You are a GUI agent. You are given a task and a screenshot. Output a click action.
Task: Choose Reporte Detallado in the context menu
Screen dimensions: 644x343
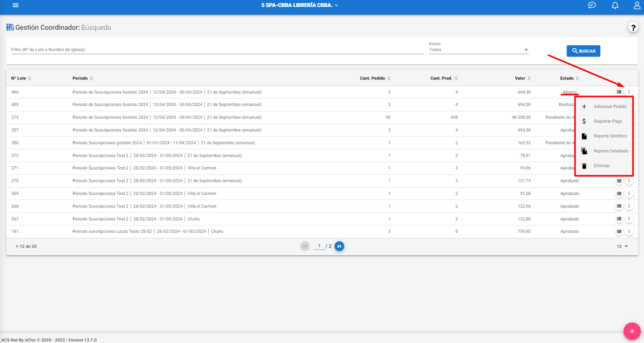click(x=604, y=151)
